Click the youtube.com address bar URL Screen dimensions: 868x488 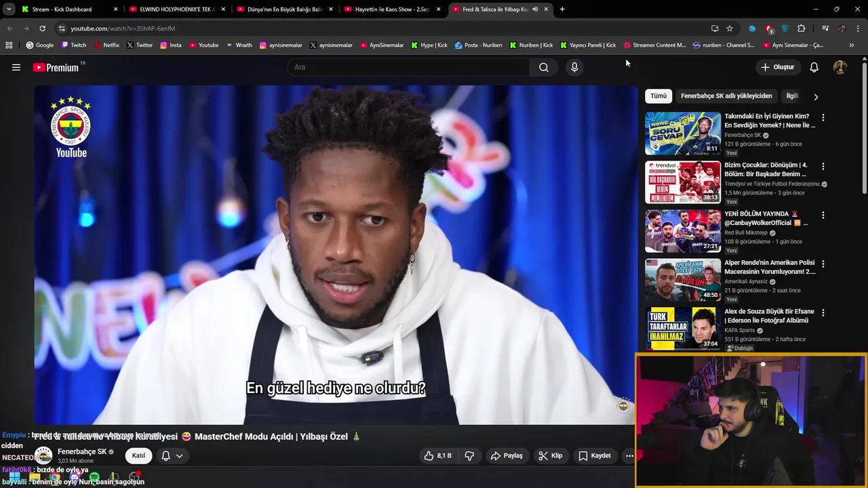click(123, 28)
